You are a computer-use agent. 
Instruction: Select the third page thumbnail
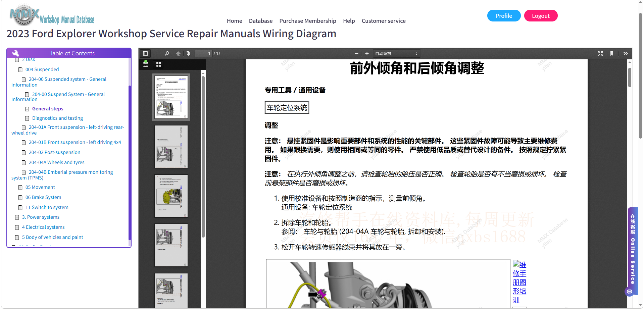click(x=171, y=196)
